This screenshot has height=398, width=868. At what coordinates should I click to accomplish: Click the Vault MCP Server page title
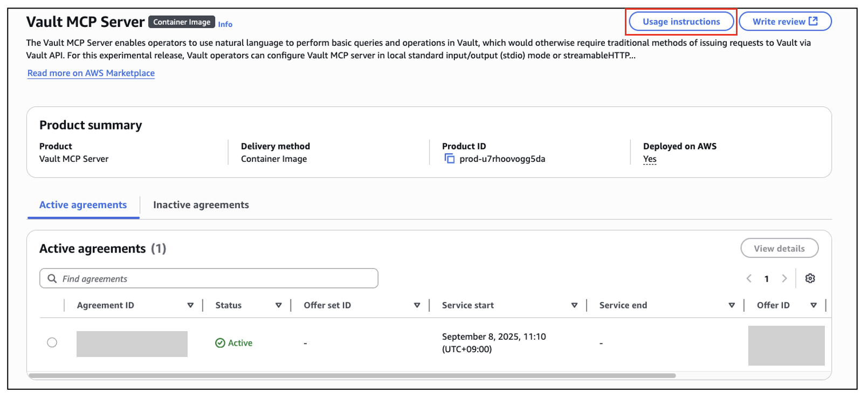pyautogui.click(x=85, y=22)
